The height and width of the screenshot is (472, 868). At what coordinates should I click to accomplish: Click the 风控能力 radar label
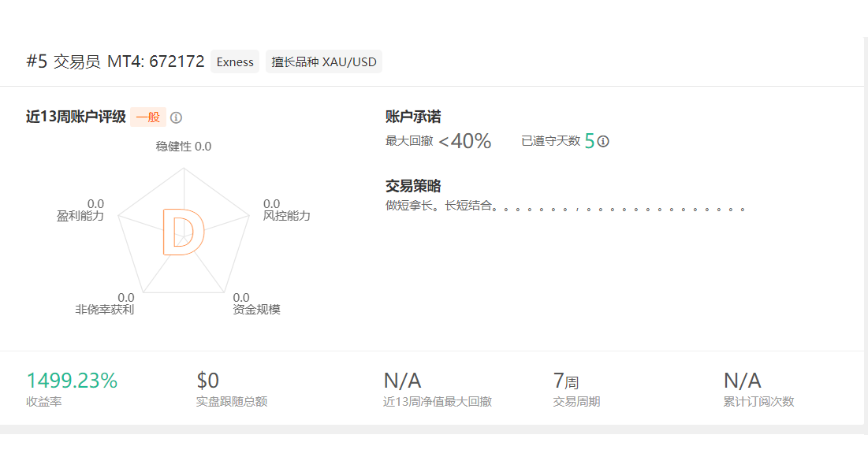click(x=286, y=216)
